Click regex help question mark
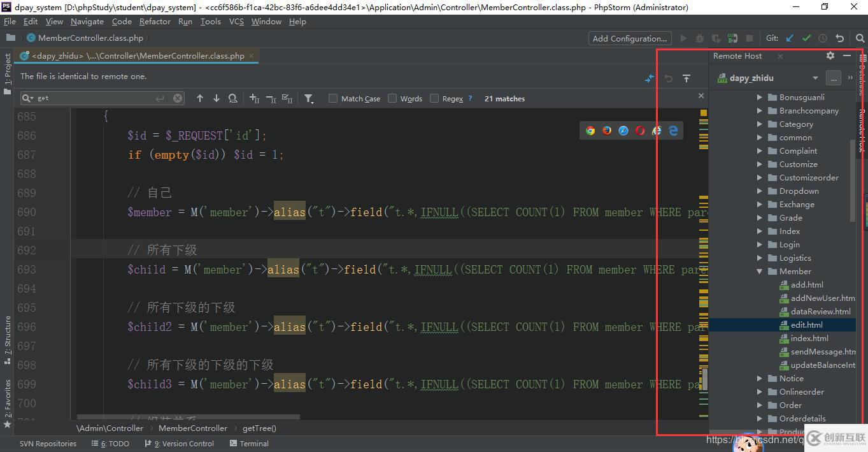The height and width of the screenshot is (452, 868). tap(470, 98)
